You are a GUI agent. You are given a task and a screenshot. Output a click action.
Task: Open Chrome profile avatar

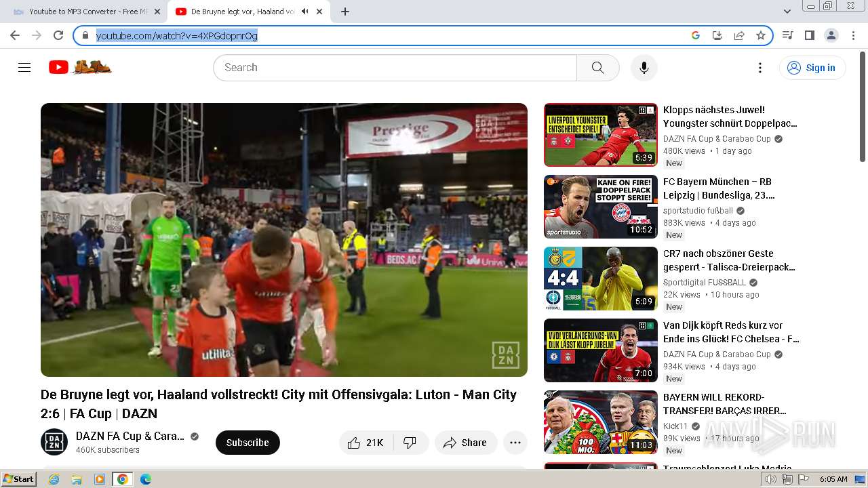831,35
